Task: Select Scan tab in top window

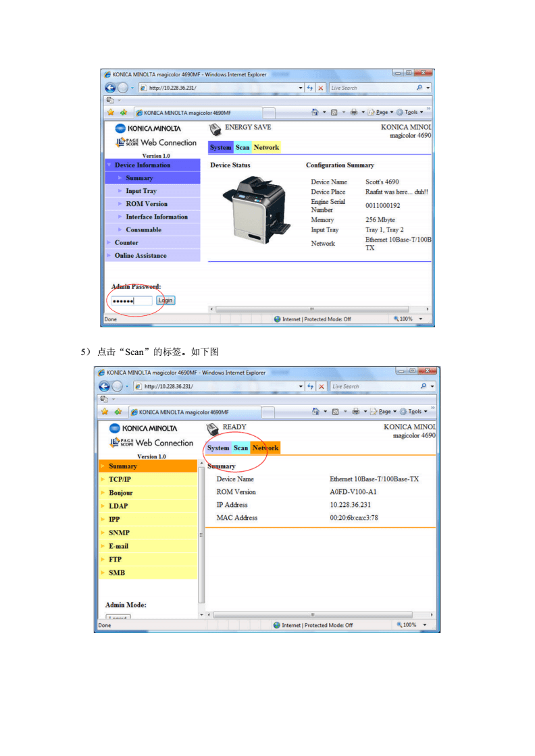Action: [x=243, y=148]
